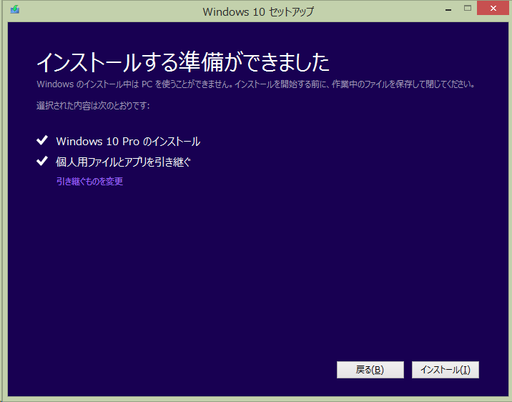Go back with the 戻る(B) button
The height and width of the screenshot is (402, 512).
tap(370, 370)
